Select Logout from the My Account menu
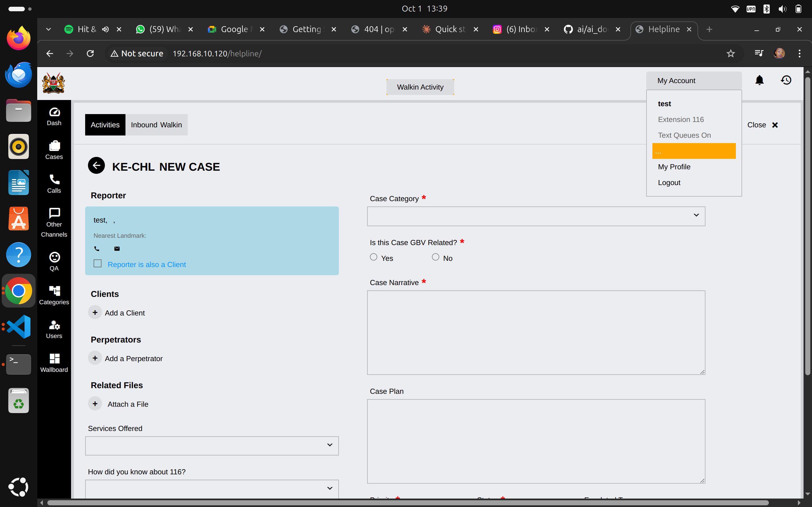 click(669, 183)
